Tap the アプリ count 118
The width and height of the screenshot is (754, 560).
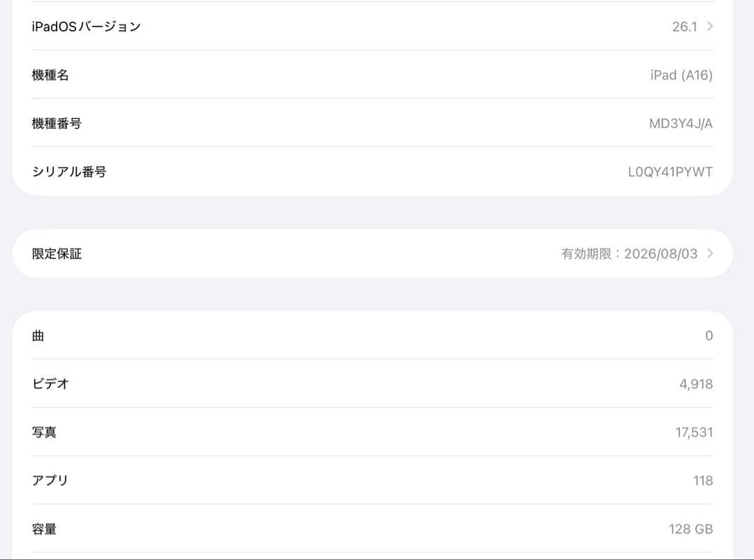click(703, 480)
